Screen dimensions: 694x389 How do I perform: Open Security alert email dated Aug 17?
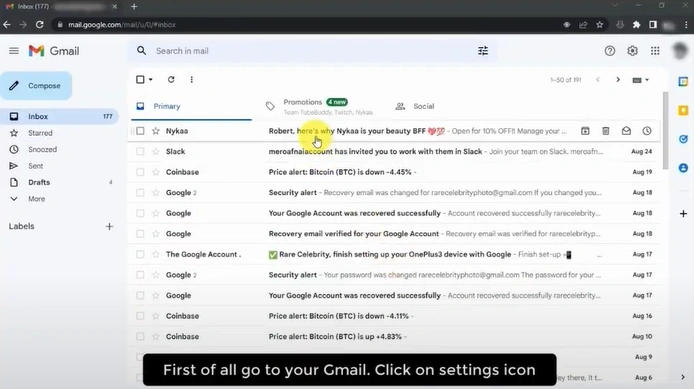pos(394,275)
